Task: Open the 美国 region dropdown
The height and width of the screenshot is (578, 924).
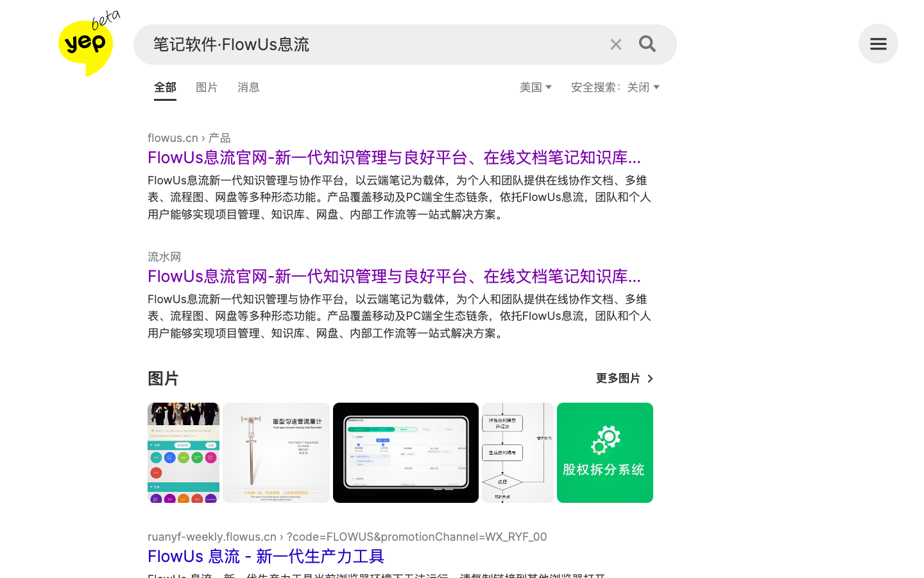Action: tap(536, 87)
